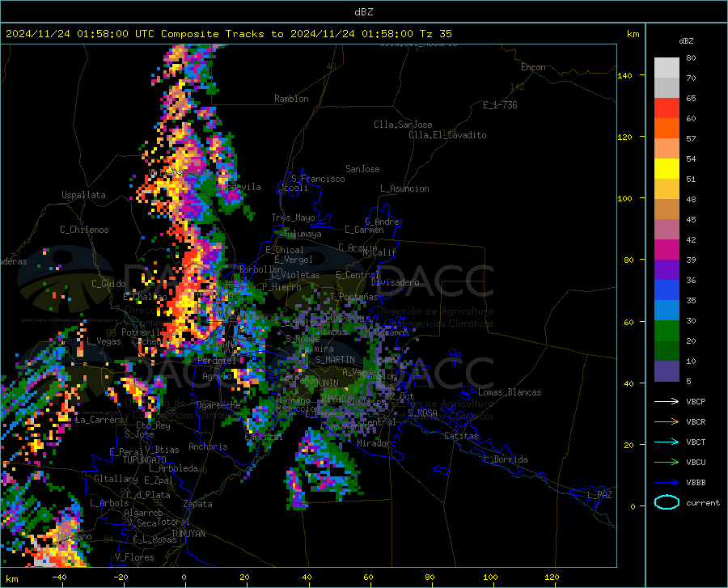Image resolution: width=728 pixels, height=588 pixels.
Task: Select the yellow 51 dBZ color swatch
Action: (x=667, y=169)
